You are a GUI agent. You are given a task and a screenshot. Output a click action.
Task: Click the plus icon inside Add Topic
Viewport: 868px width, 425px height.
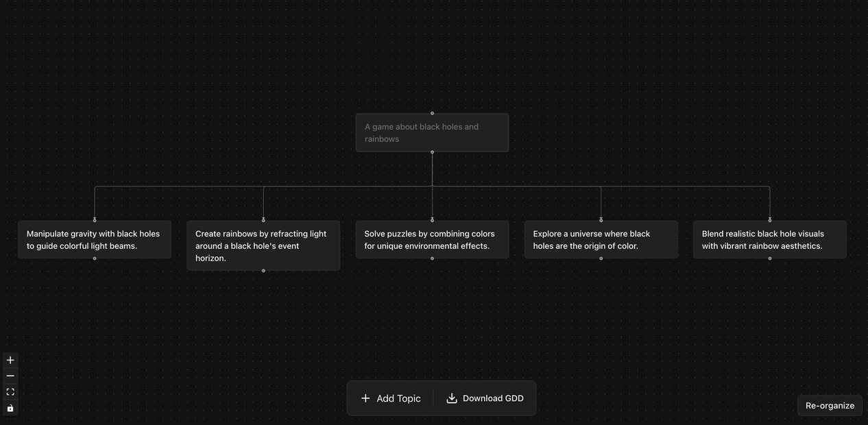[365, 398]
